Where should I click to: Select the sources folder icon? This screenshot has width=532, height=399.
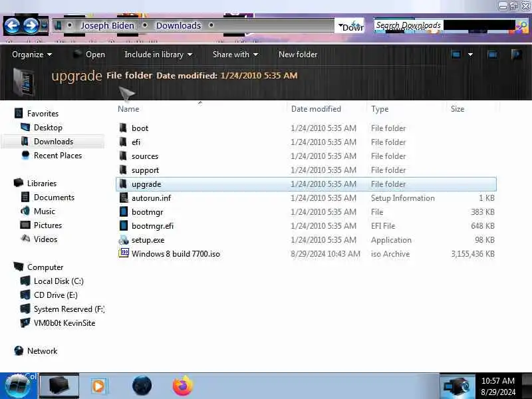point(123,156)
